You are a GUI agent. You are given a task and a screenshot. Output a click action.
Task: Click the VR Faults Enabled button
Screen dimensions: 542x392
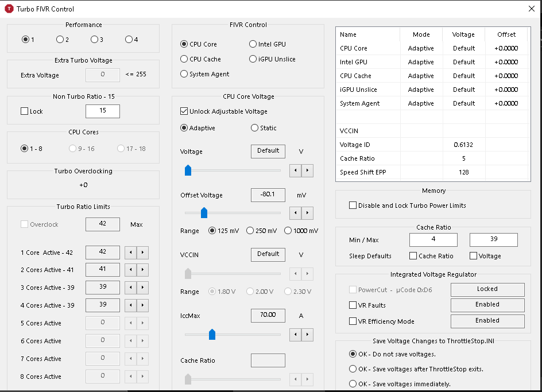click(487, 305)
